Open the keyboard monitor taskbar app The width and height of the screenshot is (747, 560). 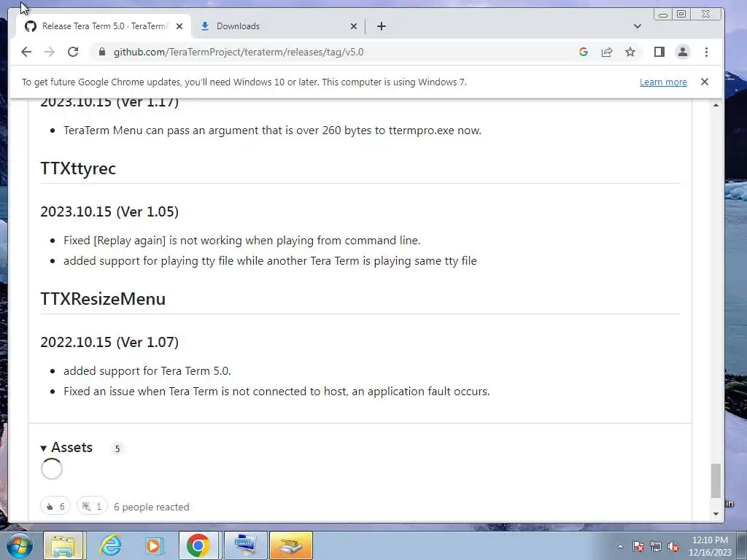tap(245, 545)
